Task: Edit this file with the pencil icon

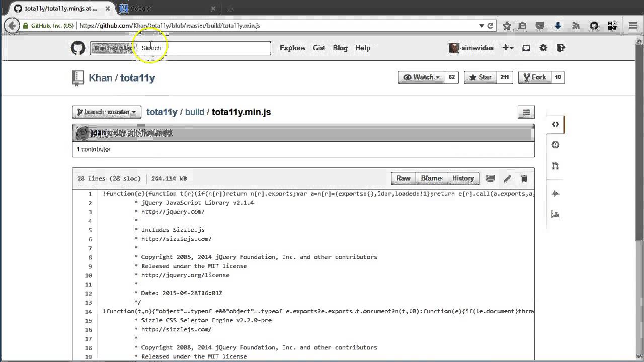Action: 507,178
